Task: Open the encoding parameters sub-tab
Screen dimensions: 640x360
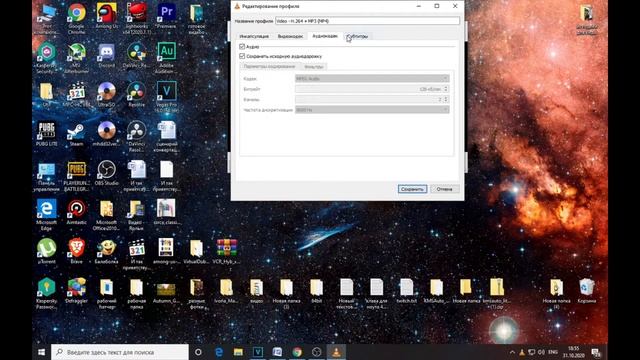Action: [x=269, y=67]
